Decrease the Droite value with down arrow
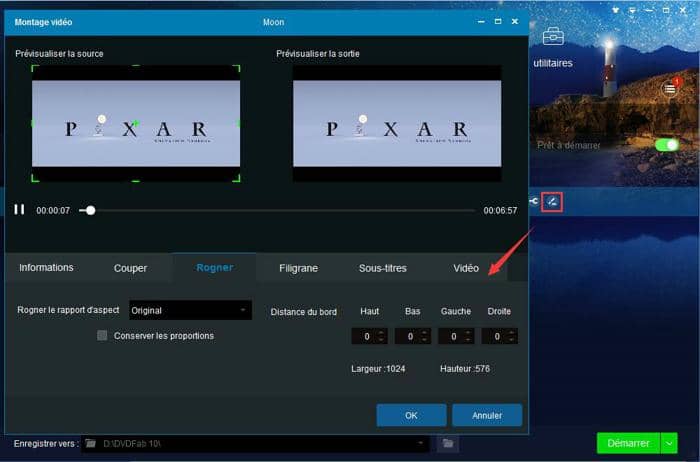Viewport: 700px width, 462px height. (511, 340)
